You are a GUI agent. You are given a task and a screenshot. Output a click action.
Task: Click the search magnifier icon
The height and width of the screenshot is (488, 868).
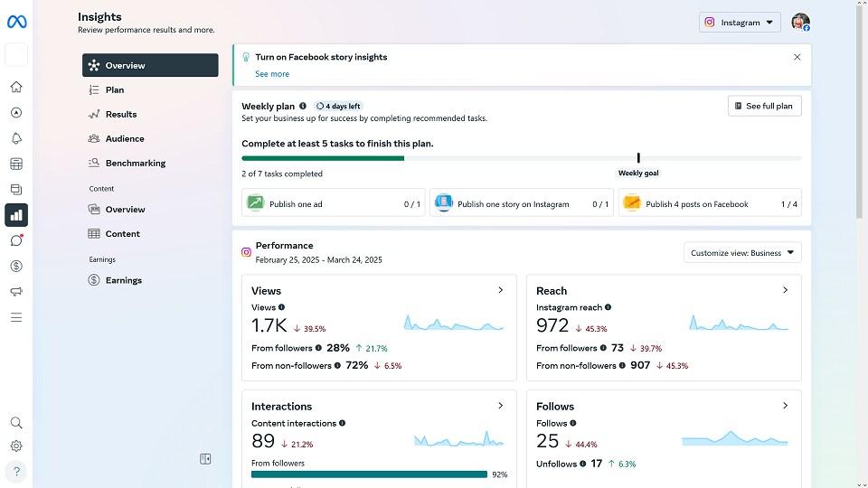(x=16, y=422)
